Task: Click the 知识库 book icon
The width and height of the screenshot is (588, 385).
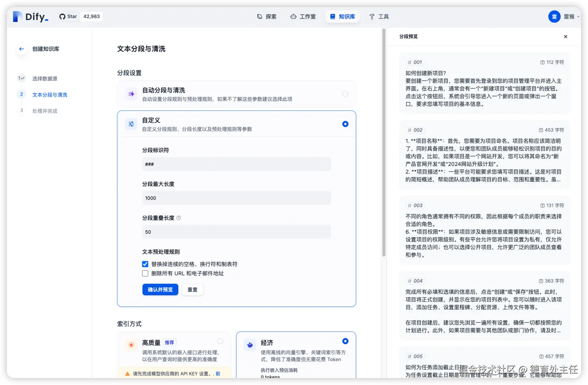Action: (x=333, y=17)
